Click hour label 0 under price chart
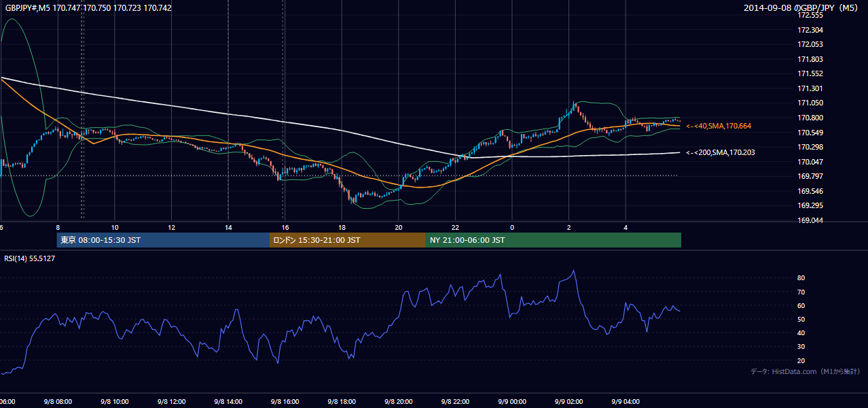This screenshot has height=408, width=868. coord(512,227)
